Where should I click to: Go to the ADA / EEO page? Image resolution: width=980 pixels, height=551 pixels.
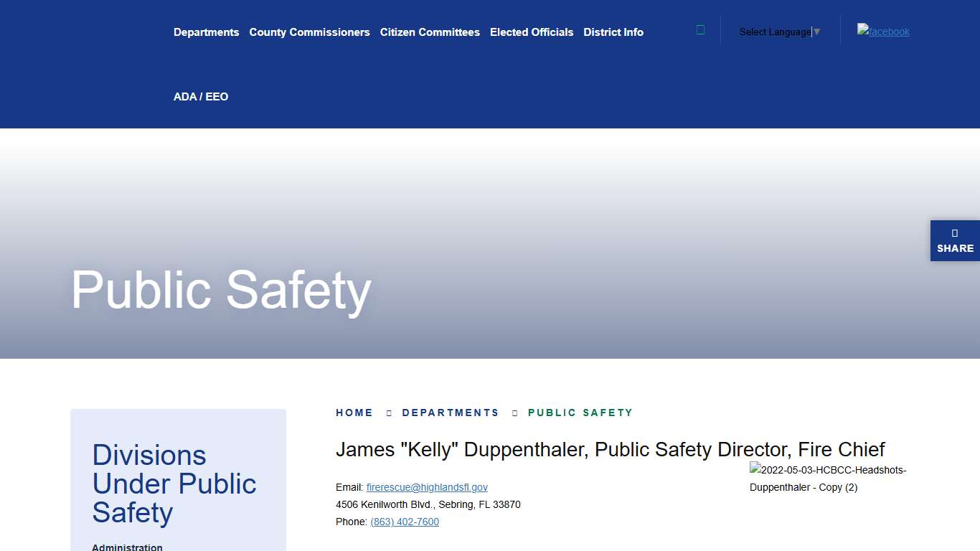pyautogui.click(x=201, y=97)
